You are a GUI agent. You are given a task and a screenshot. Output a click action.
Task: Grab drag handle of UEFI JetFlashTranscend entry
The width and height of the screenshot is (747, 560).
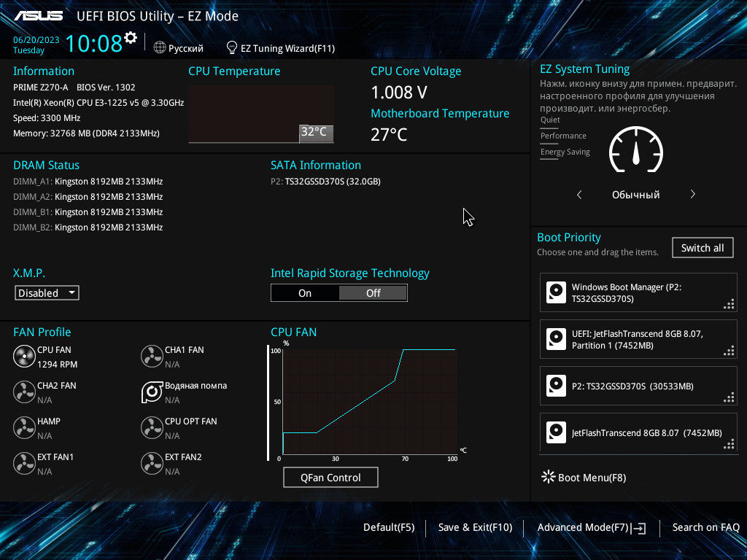pos(729,351)
